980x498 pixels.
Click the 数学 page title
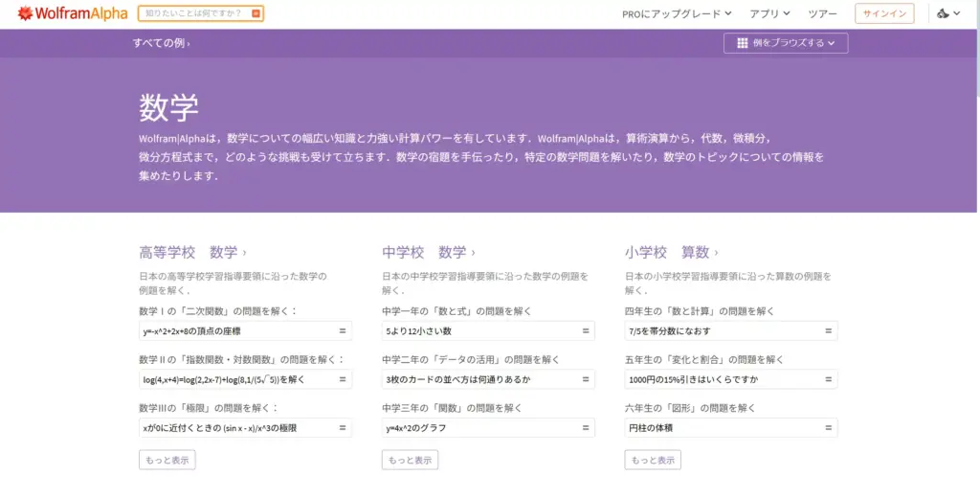coord(168,107)
